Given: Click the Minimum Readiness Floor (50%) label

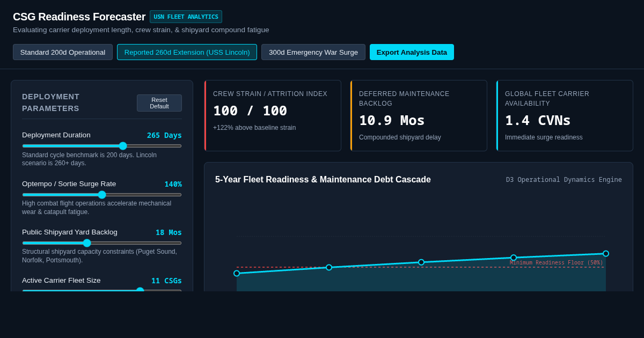Looking at the screenshot, I should [557, 263].
